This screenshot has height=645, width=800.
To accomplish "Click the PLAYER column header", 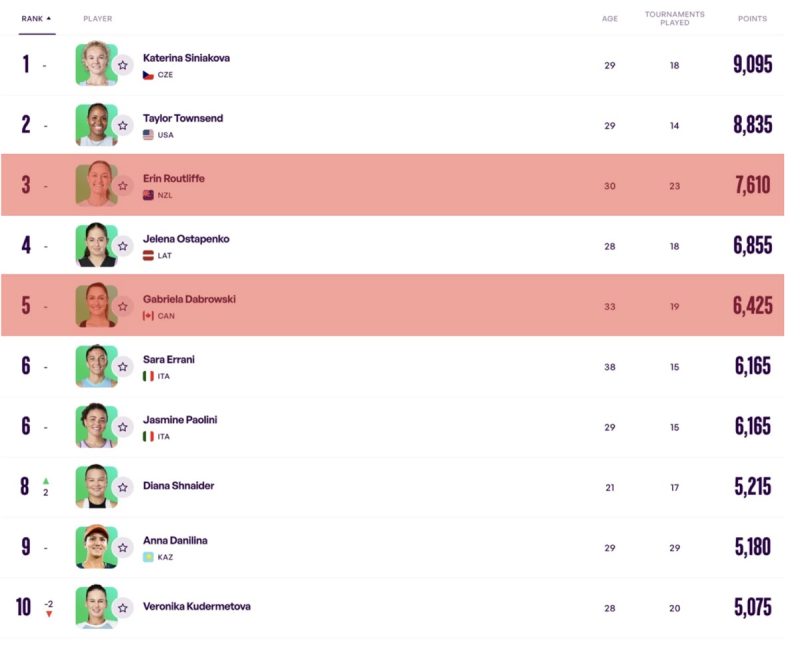I will (x=97, y=18).
